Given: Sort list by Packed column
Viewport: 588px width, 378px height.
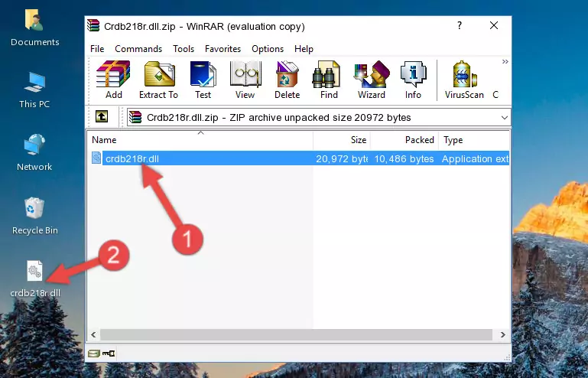Looking at the screenshot, I should (x=404, y=140).
